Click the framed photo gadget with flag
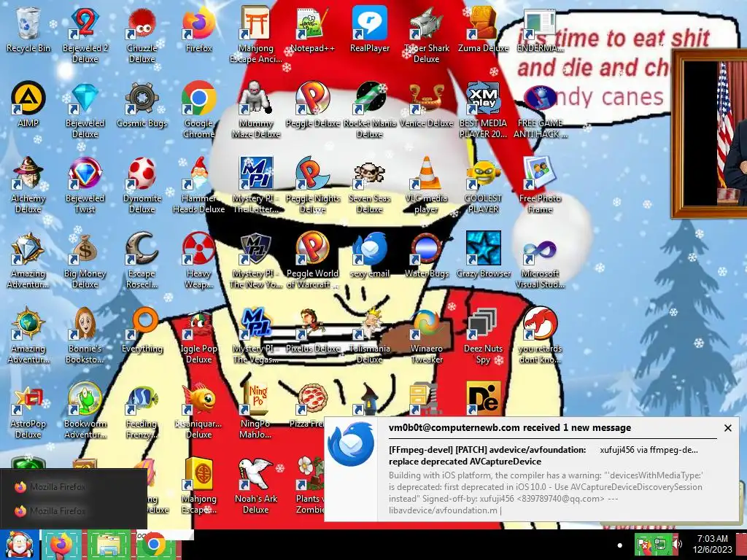Viewport: 747px width, 560px height. (709, 133)
